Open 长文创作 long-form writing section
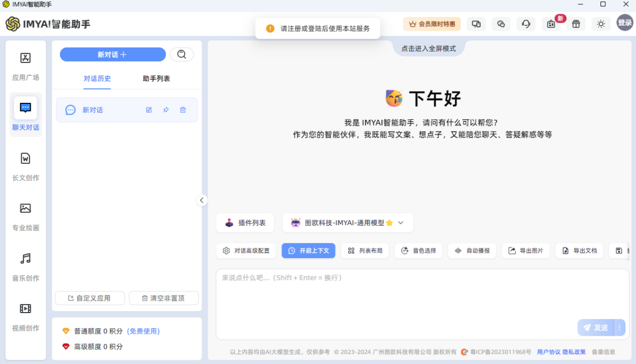636x364 pixels. click(x=25, y=166)
